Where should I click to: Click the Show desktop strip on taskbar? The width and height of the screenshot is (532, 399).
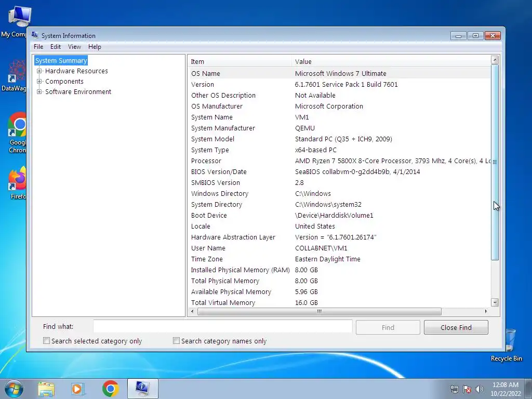click(529, 389)
